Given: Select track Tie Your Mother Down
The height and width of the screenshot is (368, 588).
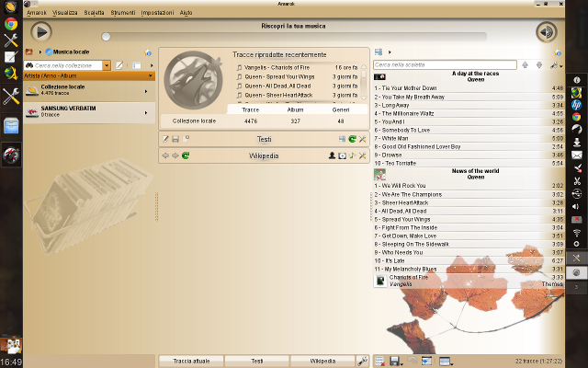Looking at the screenshot, I should 469,88.
